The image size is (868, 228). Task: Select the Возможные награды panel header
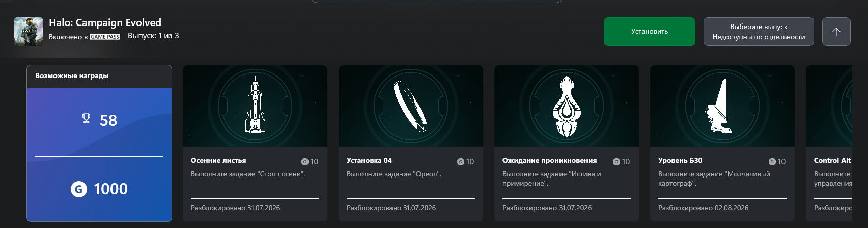pos(99,77)
